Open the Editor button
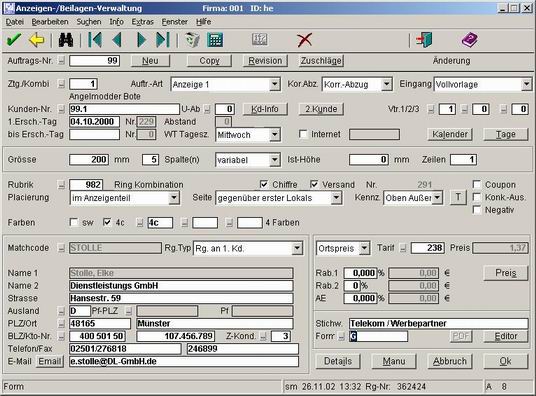 click(506, 336)
